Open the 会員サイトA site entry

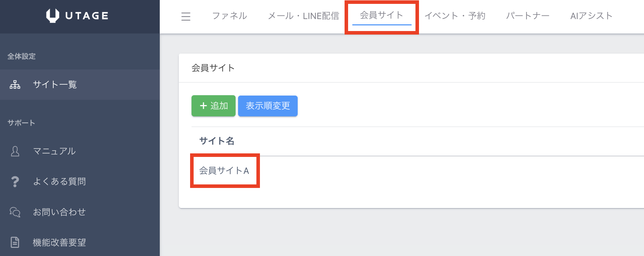click(224, 171)
